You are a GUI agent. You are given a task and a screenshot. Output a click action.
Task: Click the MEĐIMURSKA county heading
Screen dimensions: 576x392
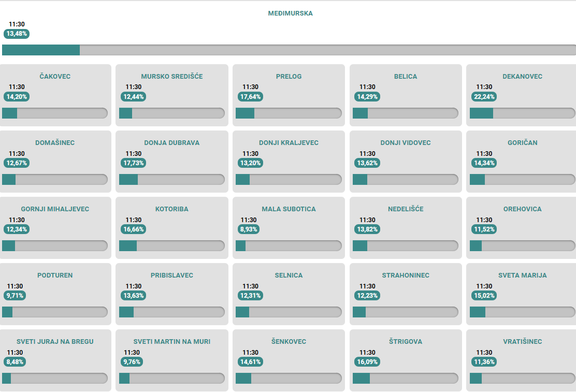pyautogui.click(x=290, y=13)
